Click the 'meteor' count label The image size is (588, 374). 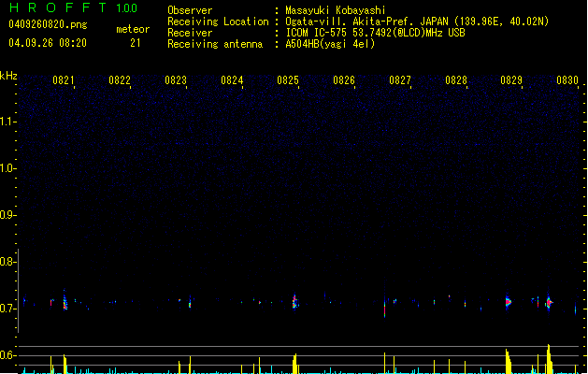coord(133,29)
